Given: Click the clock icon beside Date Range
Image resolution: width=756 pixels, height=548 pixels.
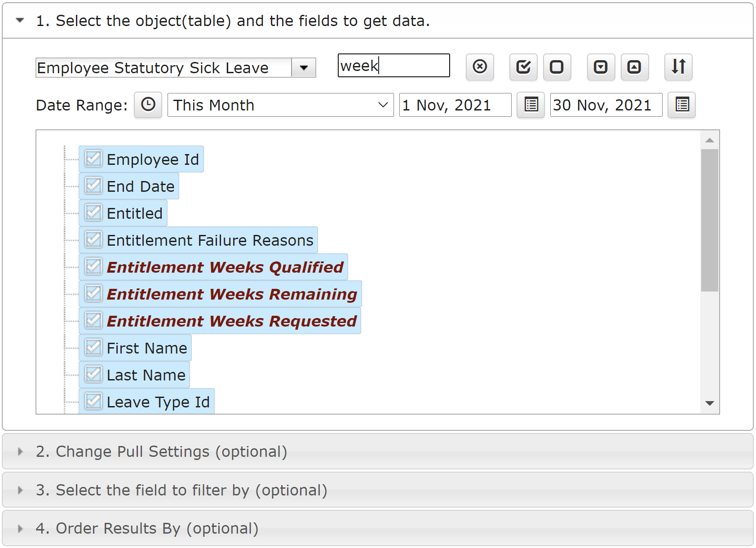Looking at the screenshot, I should (x=148, y=105).
